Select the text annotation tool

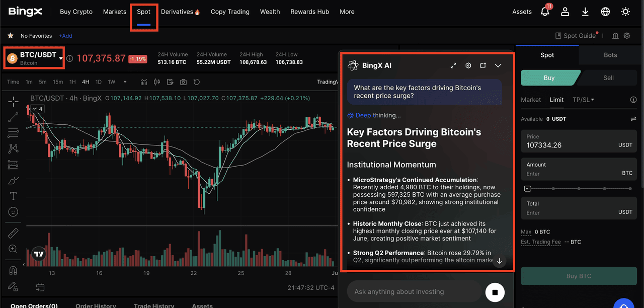13,196
